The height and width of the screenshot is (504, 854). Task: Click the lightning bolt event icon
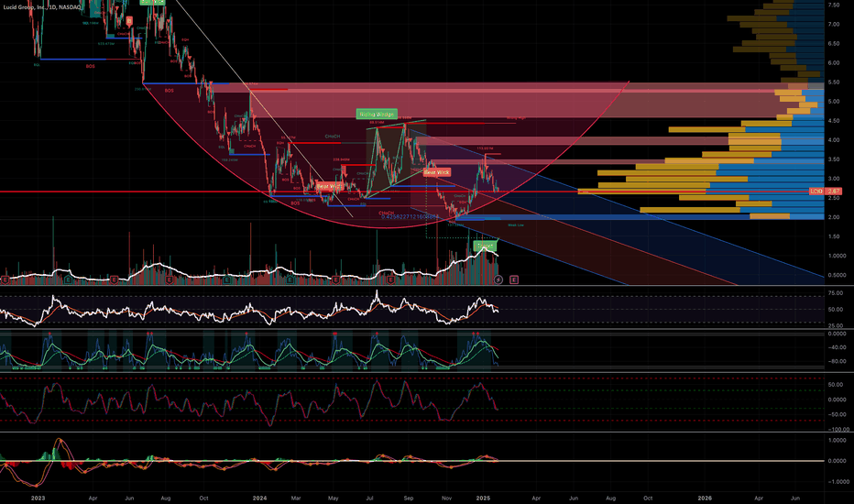[498, 279]
